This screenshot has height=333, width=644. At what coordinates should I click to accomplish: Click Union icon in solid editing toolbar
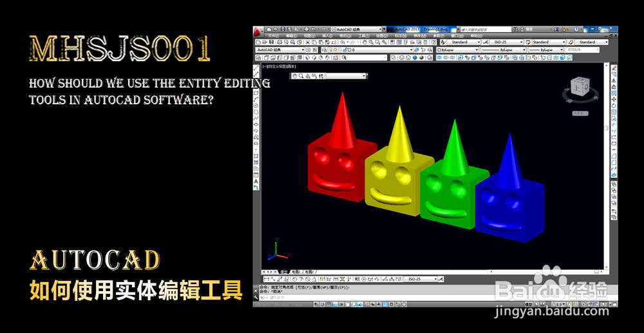tap(439, 58)
